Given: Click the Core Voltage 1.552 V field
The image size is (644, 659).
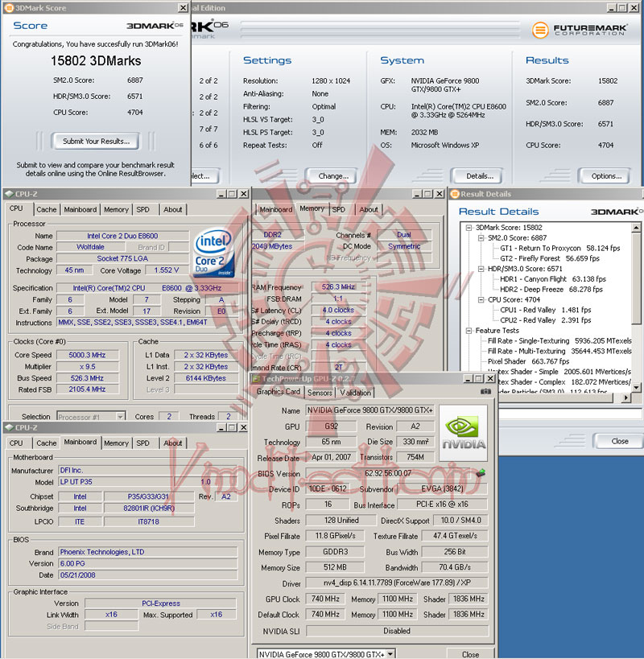Looking at the screenshot, I should point(167,270).
